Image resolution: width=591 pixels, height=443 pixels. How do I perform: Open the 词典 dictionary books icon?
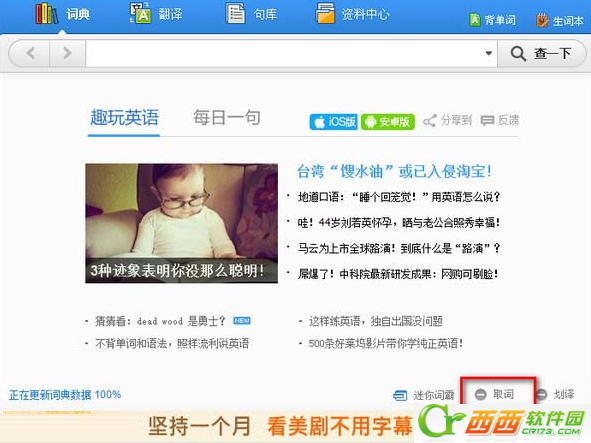click(x=47, y=14)
